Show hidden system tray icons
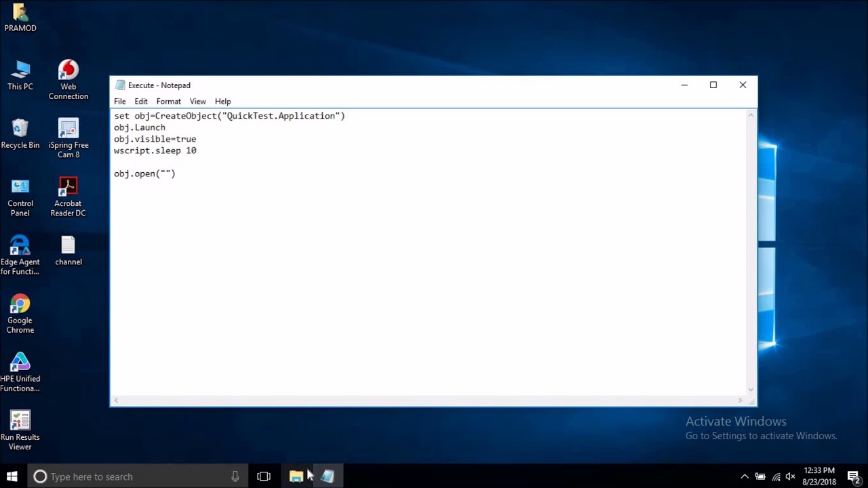This screenshot has height=488, width=868. (x=745, y=476)
